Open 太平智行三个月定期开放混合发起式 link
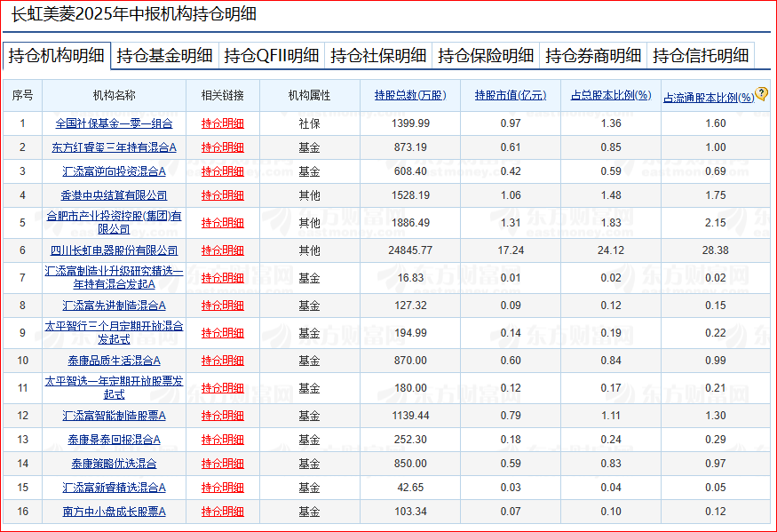The image size is (777, 532). click(114, 333)
